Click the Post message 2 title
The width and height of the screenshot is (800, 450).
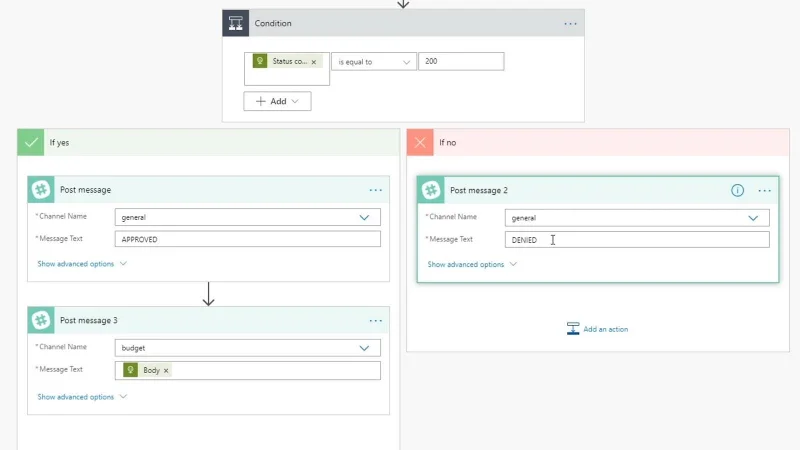tap(479, 190)
